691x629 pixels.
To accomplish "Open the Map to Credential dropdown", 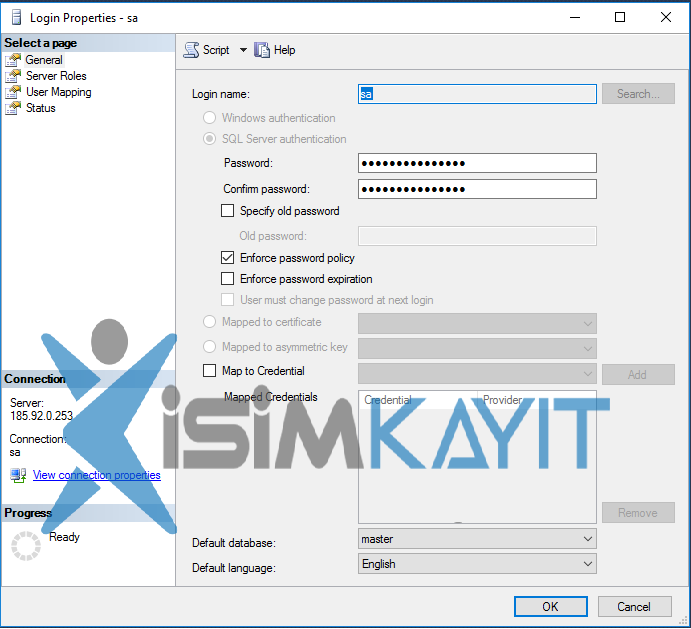I will click(477, 374).
